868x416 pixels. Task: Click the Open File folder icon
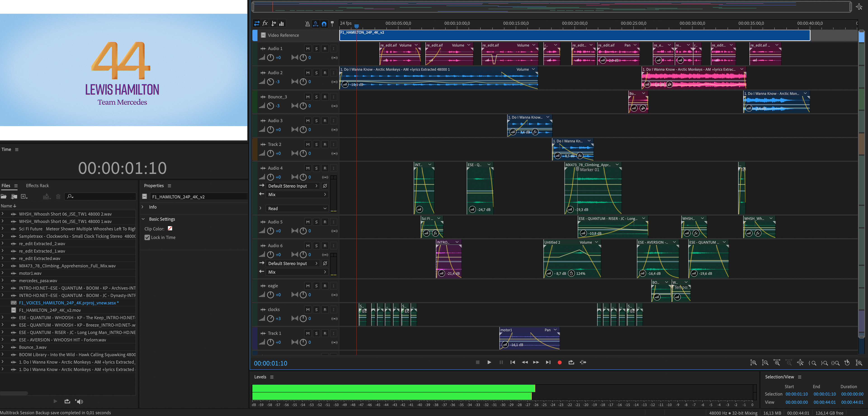point(4,196)
